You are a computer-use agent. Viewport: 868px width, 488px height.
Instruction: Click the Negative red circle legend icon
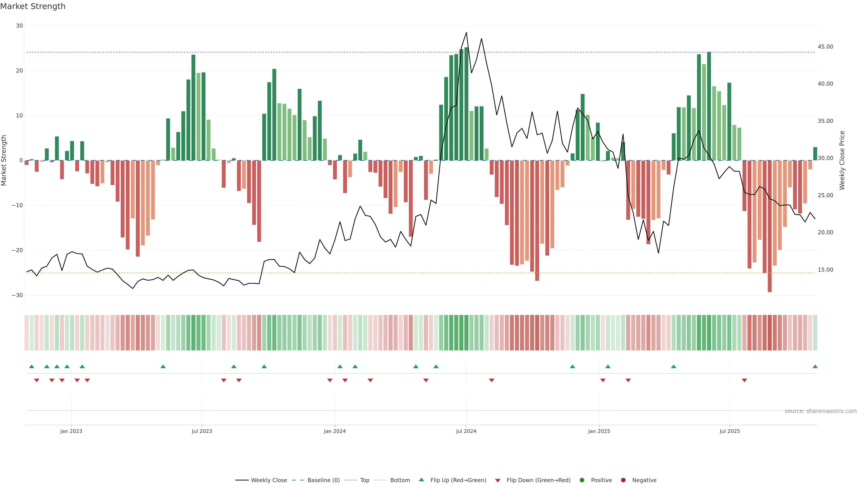point(623,480)
